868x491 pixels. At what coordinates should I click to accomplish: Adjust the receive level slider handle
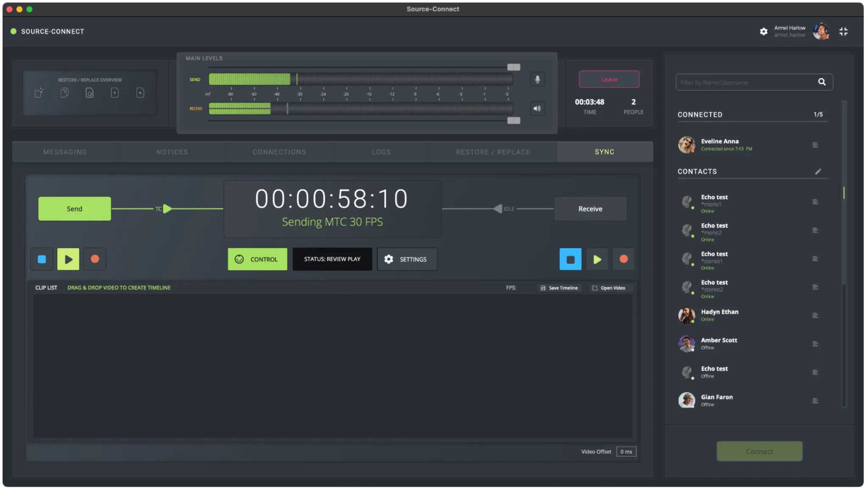(x=514, y=120)
